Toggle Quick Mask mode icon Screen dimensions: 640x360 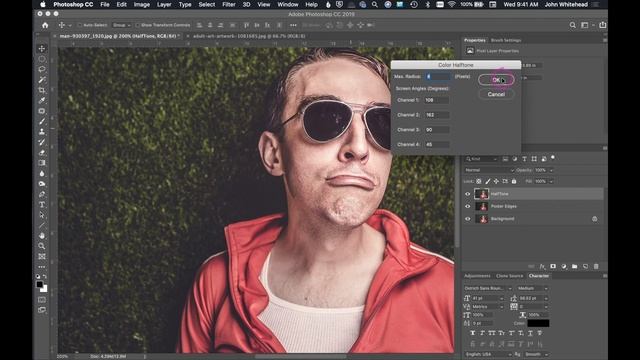tap(42, 300)
